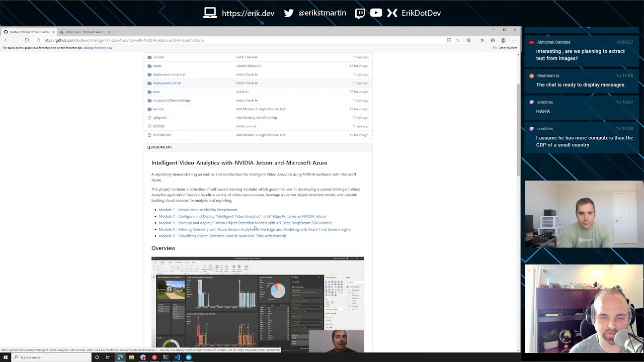Click the Start a search box

point(51,357)
